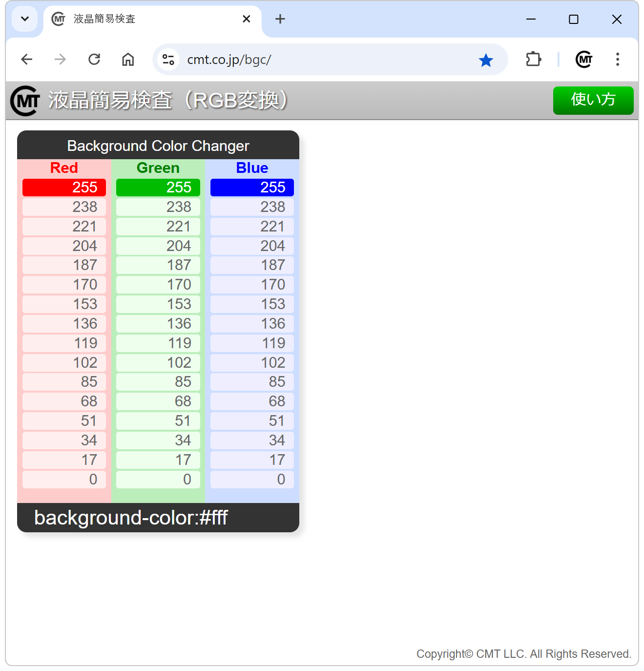The height and width of the screenshot is (671, 644).
Task: View site information icon in address bar
Action: coord(168,60)
